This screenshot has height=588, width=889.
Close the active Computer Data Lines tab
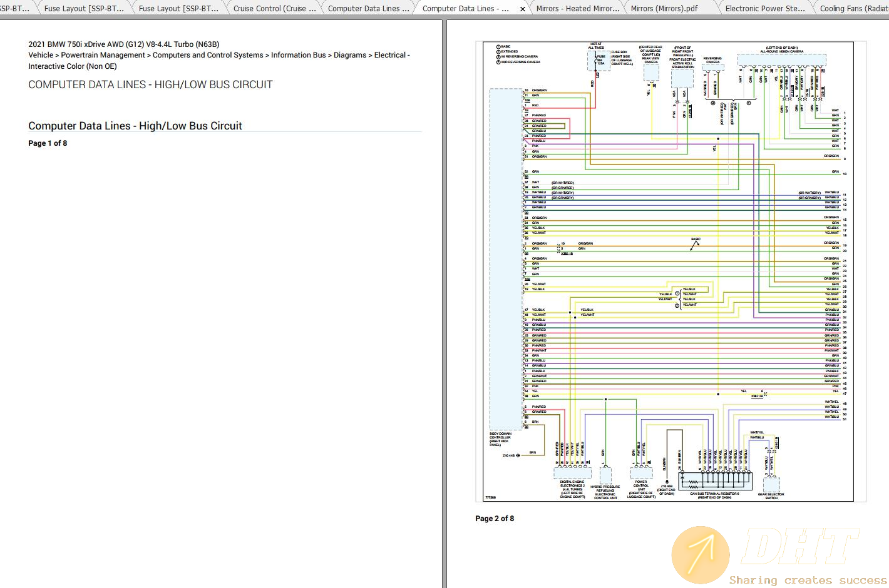click(x=523, y=9)
